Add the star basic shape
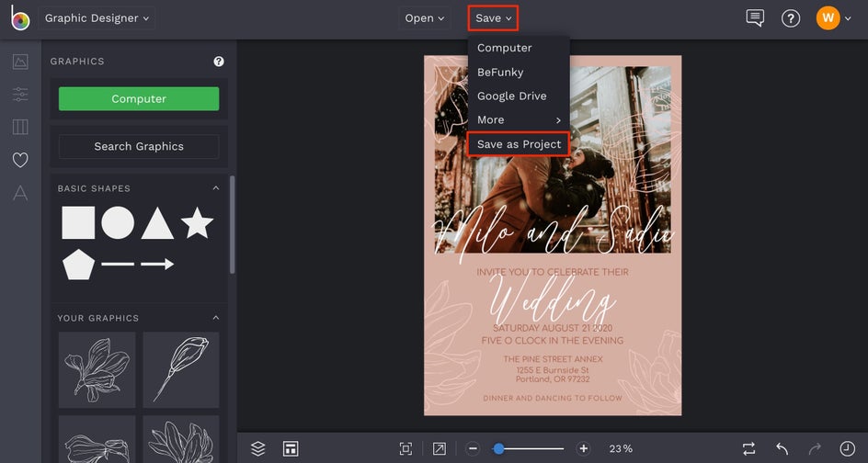868x463 pixels. tap(197, 223)
